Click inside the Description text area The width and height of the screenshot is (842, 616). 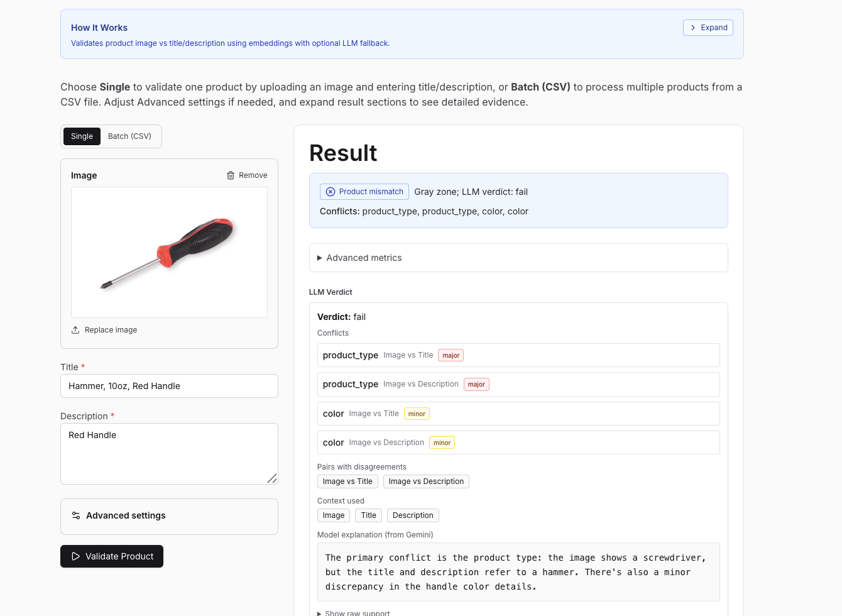[169, 453]
